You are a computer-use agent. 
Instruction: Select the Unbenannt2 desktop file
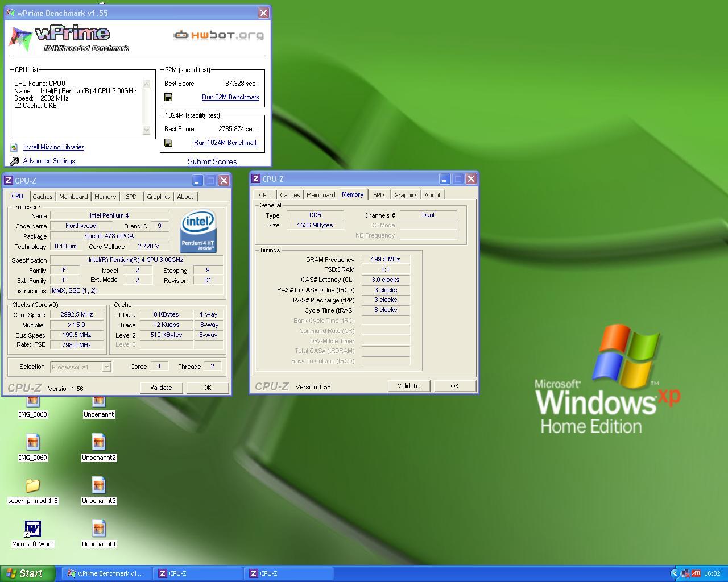pos(99,442)
